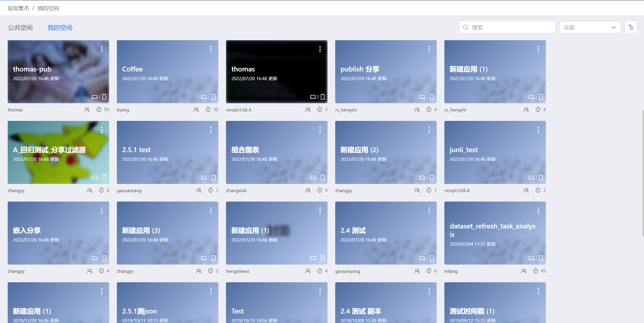Open three-dot menu on Coffee card
Image resolution: width=644 pixels, height=323 pixels.
[x=211, y=49]
